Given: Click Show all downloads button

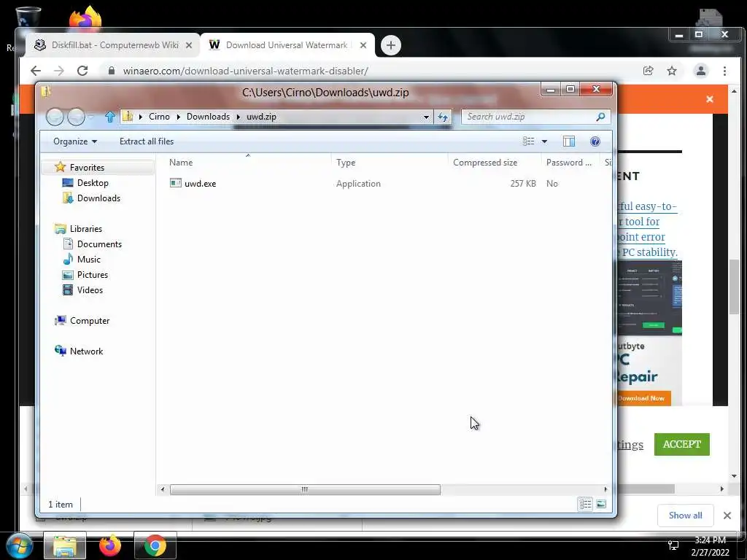Looking at the screenshot, I should coord(685,516).
